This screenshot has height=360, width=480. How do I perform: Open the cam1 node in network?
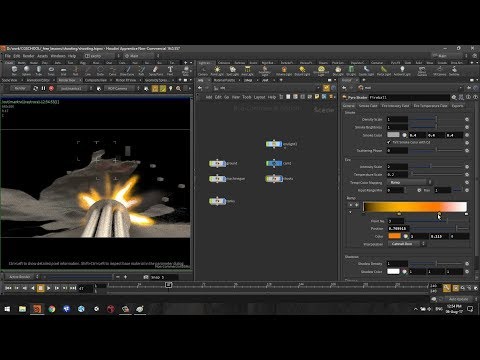274,163
